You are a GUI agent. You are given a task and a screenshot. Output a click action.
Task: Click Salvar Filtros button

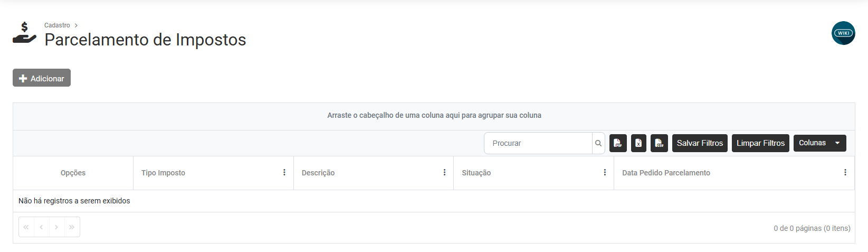(700, 143)
